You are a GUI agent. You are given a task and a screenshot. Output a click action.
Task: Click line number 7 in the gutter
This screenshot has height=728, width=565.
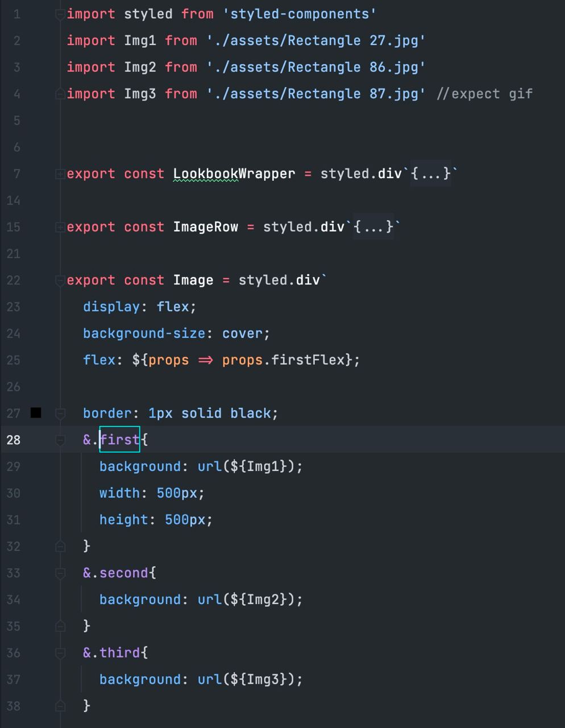(x=16, y=174)
